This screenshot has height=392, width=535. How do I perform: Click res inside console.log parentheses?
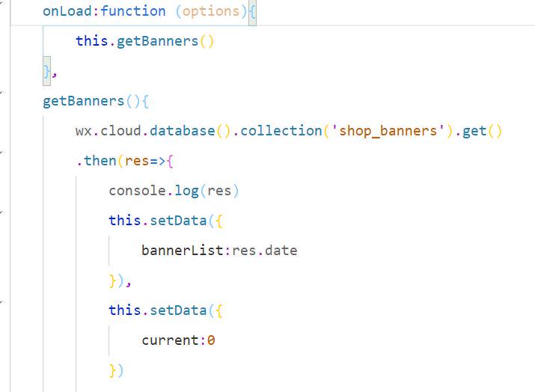(219, 191)
